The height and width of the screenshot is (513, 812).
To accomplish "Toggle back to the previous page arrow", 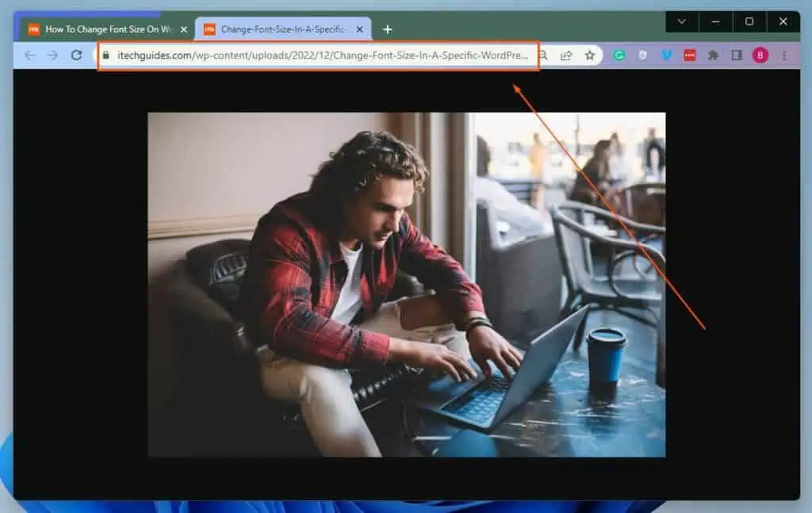I will point(29,56).
